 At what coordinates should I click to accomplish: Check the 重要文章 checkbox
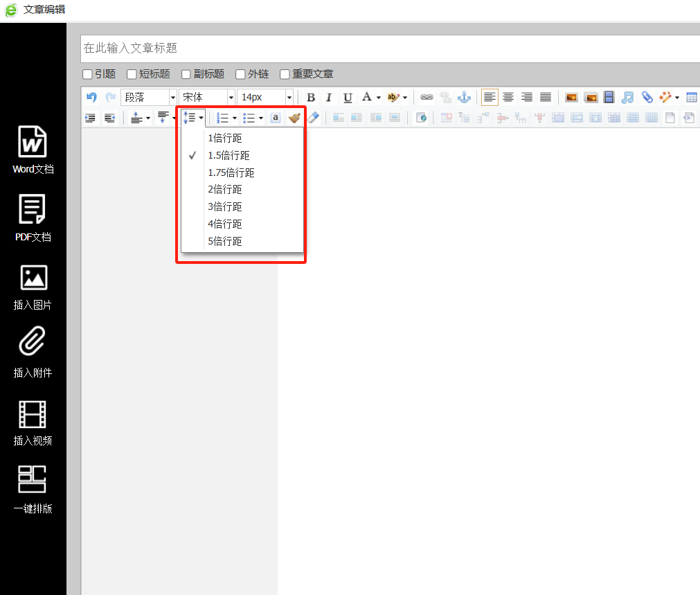(285, 74)
